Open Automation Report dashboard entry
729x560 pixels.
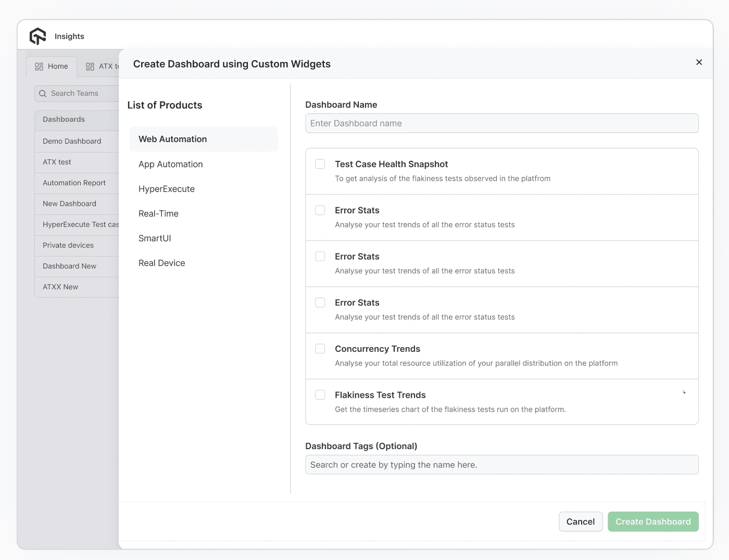[74, 183]
